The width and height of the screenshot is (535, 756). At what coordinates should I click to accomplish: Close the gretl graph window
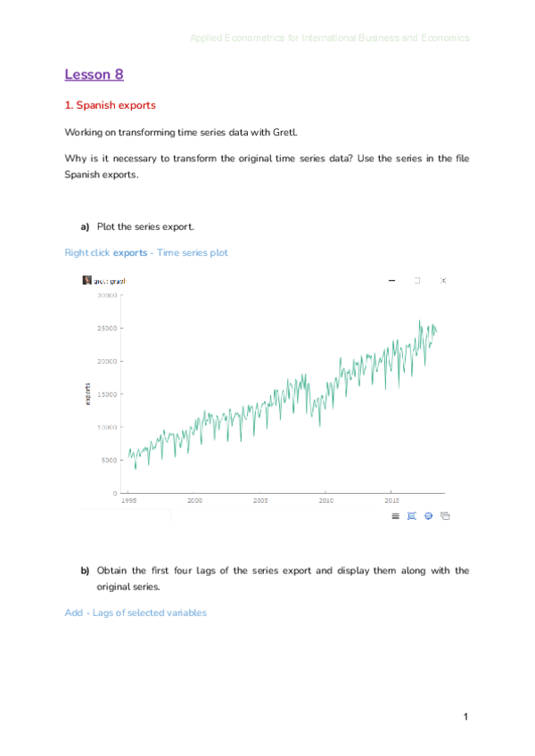click(443, 280)
